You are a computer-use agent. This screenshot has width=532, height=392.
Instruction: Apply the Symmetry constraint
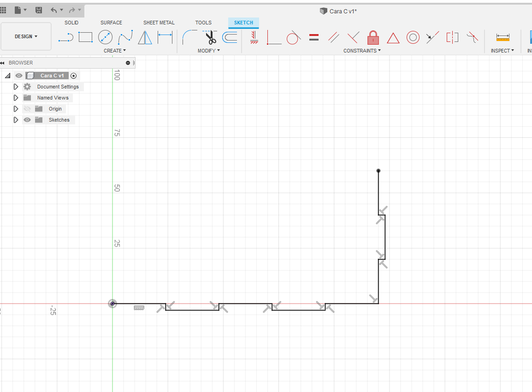[x=452, y=37]
